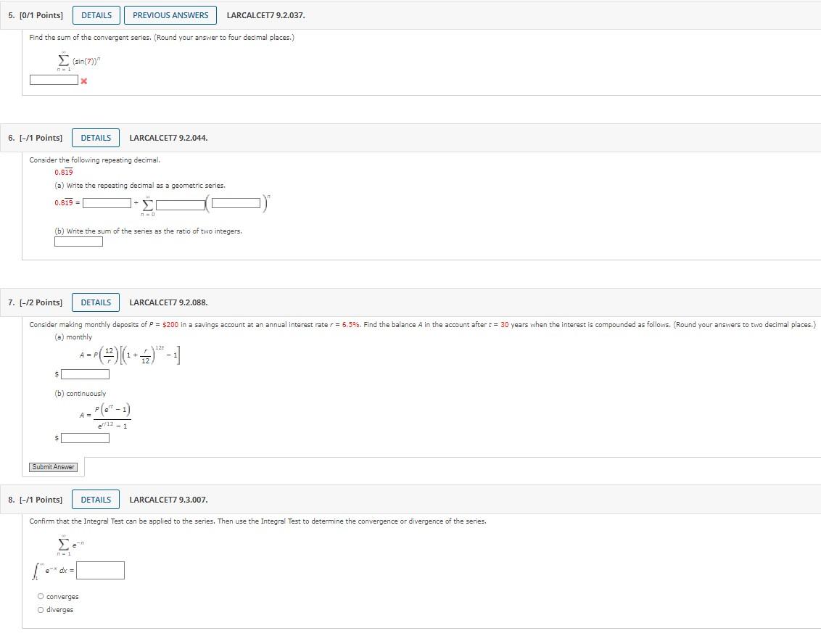Image resolution: width=821 pixels, height=644 pixels.
Task: Click coefficient input after sigma in question 6
Action: coord(180,205)
